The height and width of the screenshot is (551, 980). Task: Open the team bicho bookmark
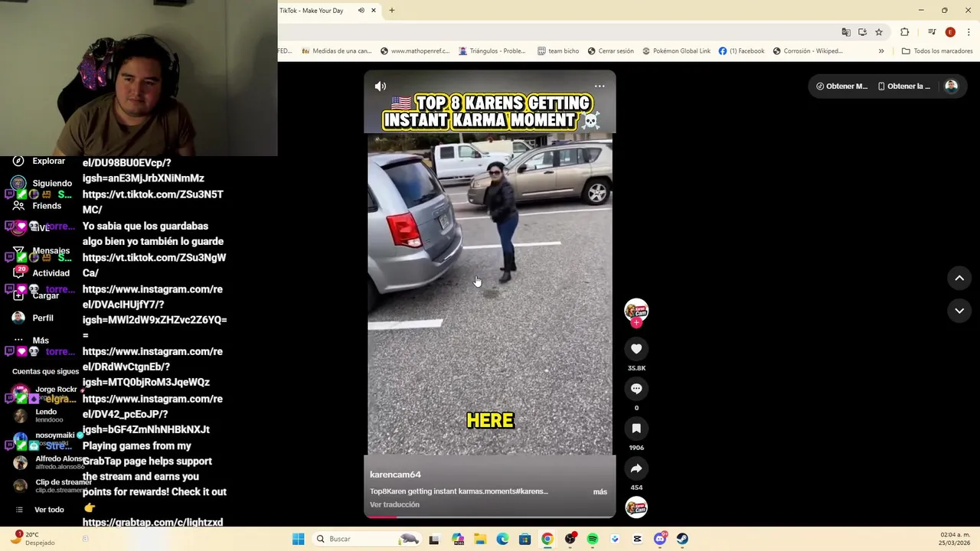[x=558, y=51]
